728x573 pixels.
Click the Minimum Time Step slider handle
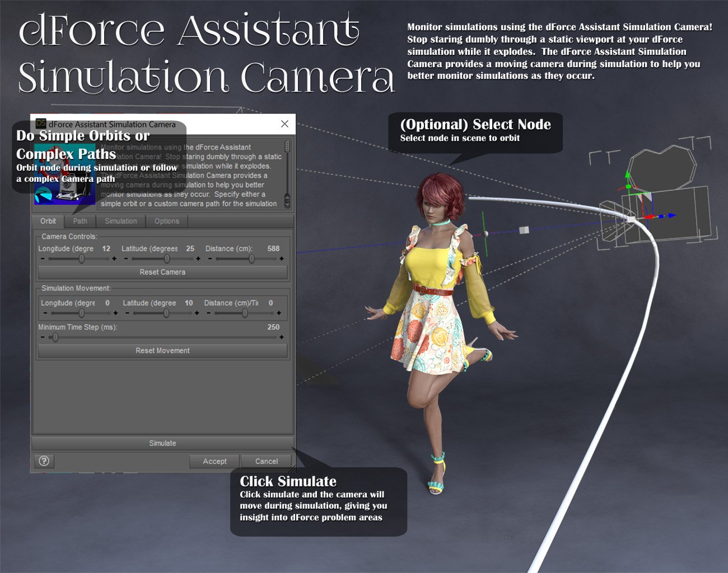(55, 337)
